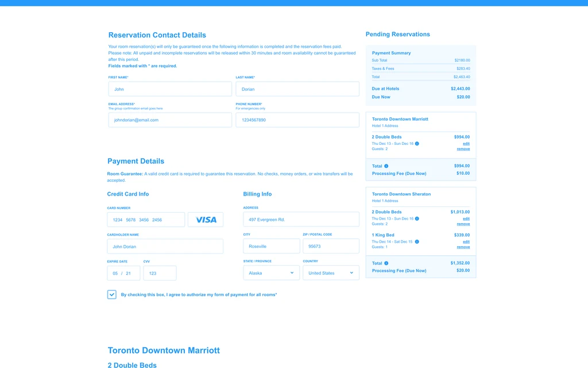Click the 1 King Bed $339.00 price
This screenshot has height=368, width=588.
pyautogui.click(x=462, y=235)
